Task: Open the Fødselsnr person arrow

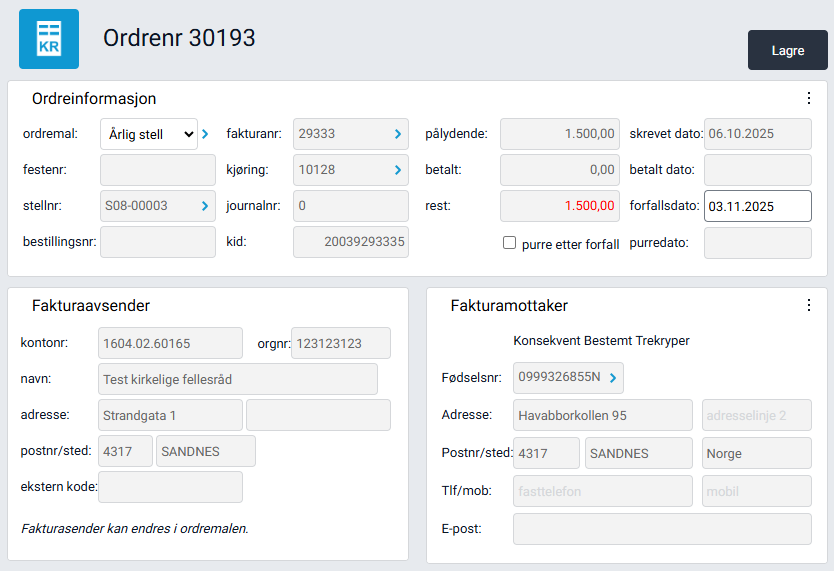Action: 613,378
